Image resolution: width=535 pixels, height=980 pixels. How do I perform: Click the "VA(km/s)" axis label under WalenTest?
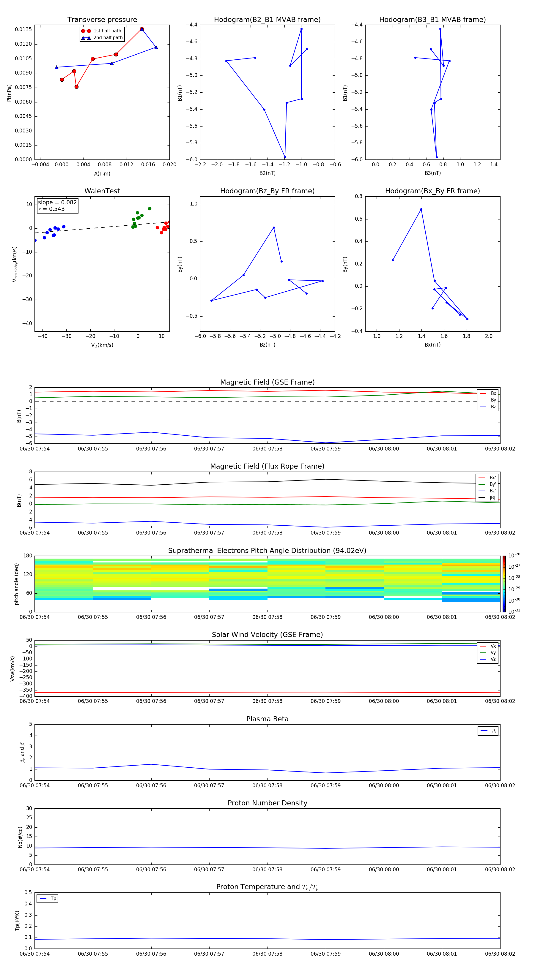(102, 345)
